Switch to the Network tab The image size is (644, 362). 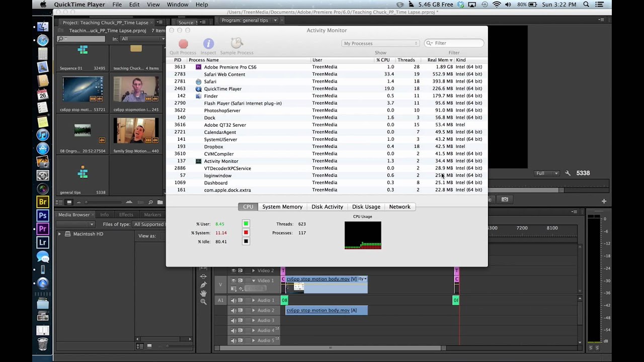[399, 207]
